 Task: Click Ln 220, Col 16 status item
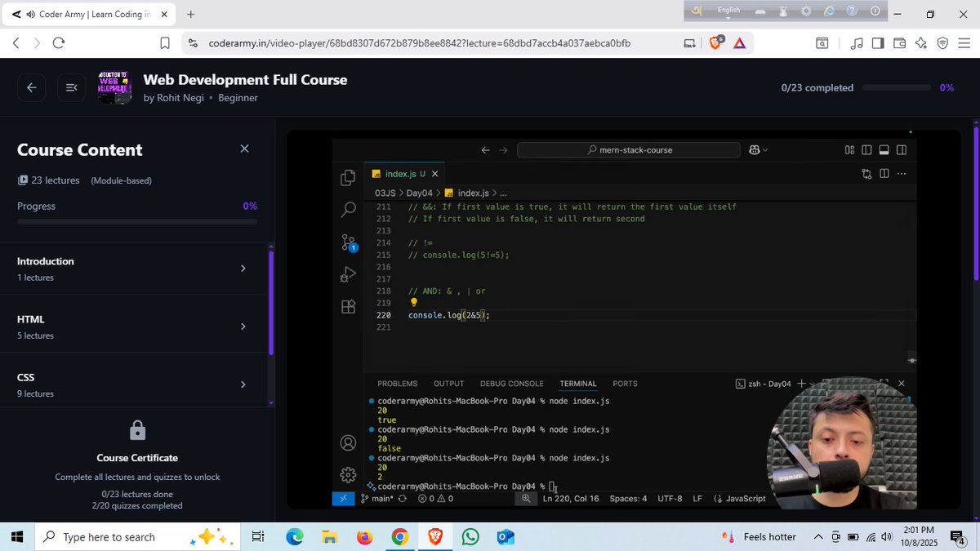(571, 499)
